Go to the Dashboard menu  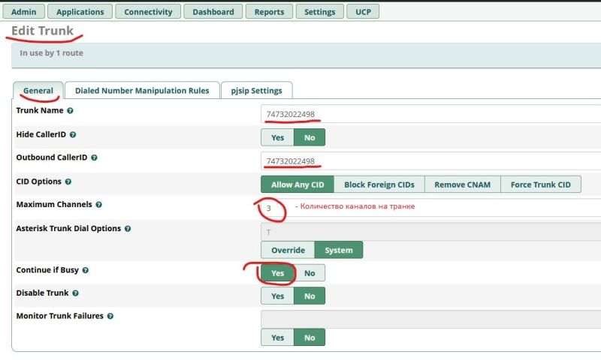(x=213, y=11)
